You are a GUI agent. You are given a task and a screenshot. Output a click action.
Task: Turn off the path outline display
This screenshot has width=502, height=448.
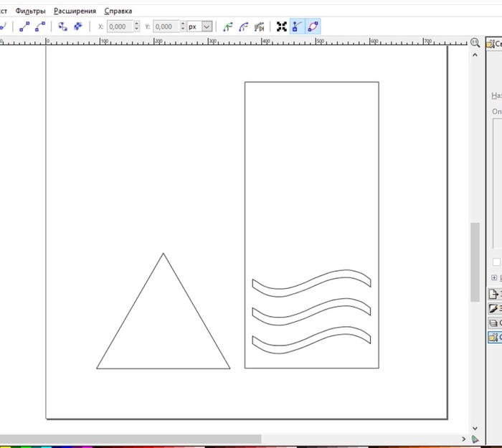click(x=313, y=27)
